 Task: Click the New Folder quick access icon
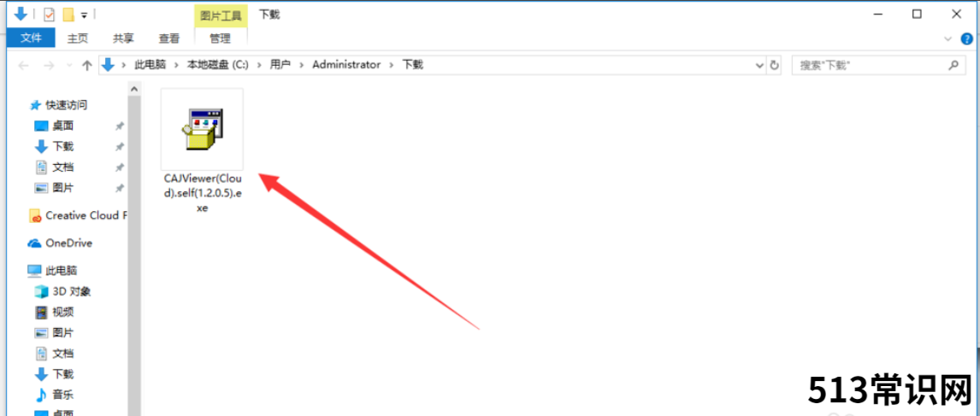tap(68, 15)
